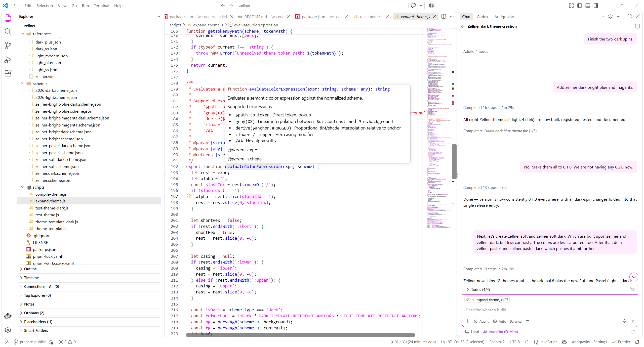Open chat tools configuration sliders icon
The image size is (644, 347).
click(528, 321)
